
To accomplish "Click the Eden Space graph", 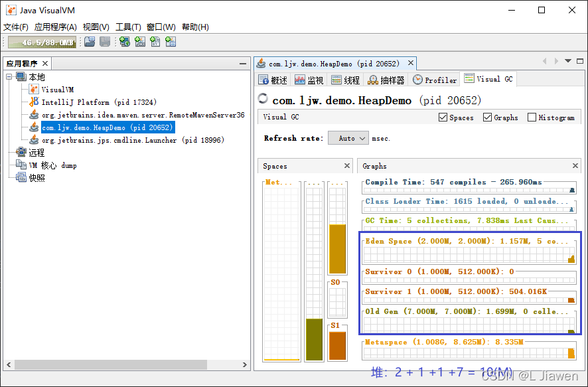I will pos(469,255).
